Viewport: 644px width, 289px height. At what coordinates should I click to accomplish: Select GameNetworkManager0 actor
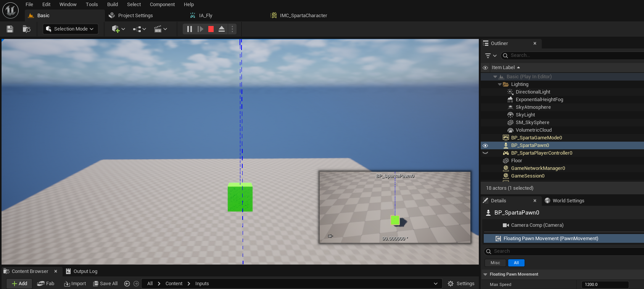(538, 168)
